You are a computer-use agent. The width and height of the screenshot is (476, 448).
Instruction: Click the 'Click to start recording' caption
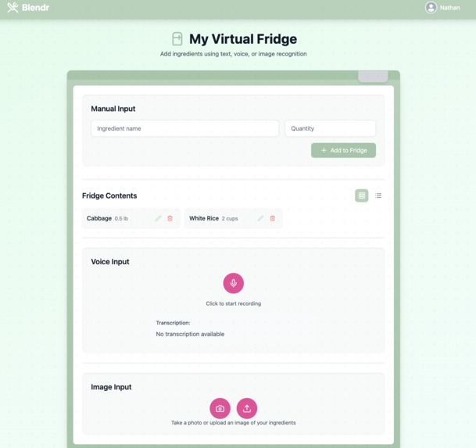click(x=234, y=303)
